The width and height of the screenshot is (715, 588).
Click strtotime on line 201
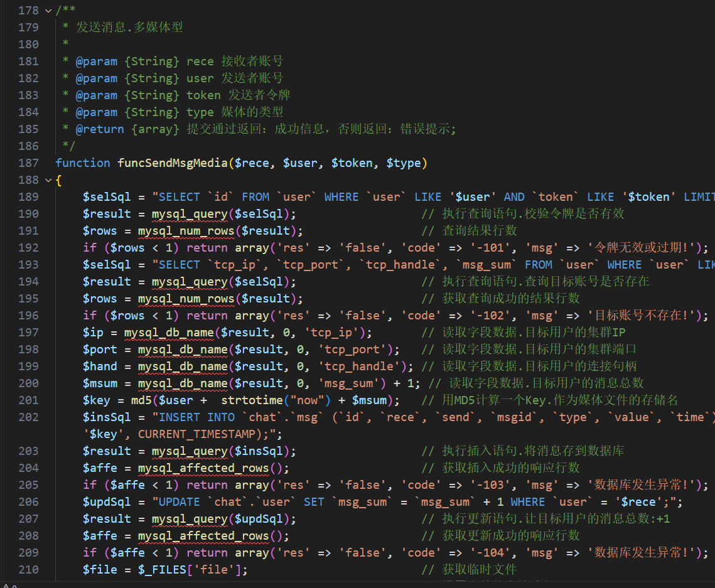(252, 400)
